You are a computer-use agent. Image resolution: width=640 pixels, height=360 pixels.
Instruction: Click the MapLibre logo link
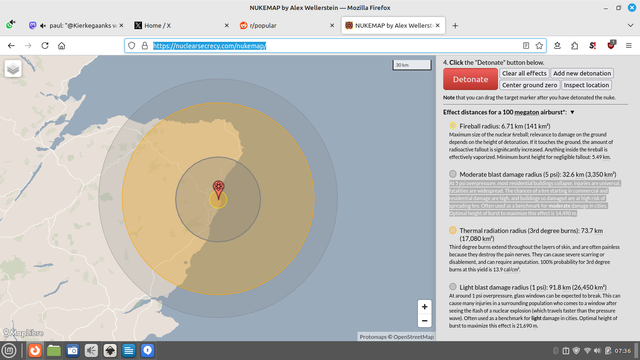23,333
